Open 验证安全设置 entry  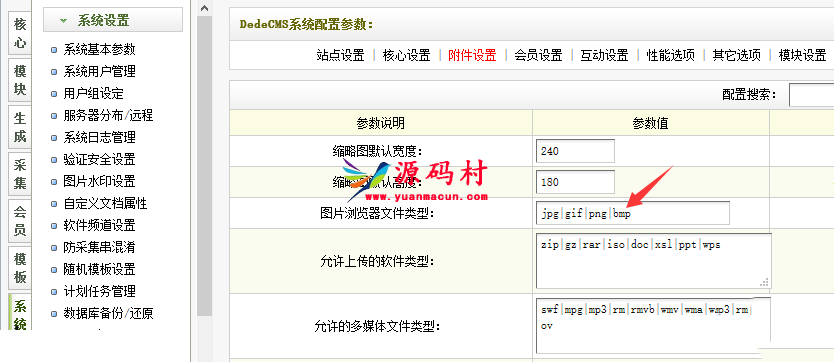tap(99, 159)
